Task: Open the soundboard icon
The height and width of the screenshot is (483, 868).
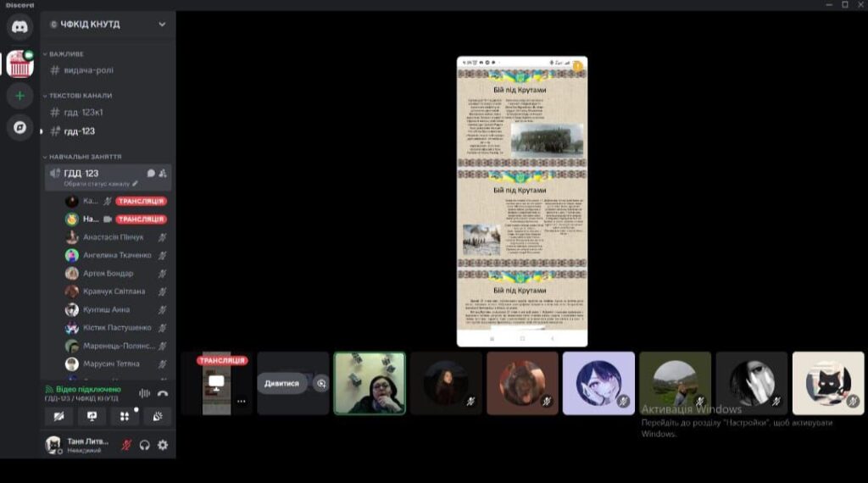Action: coord(157,416)
